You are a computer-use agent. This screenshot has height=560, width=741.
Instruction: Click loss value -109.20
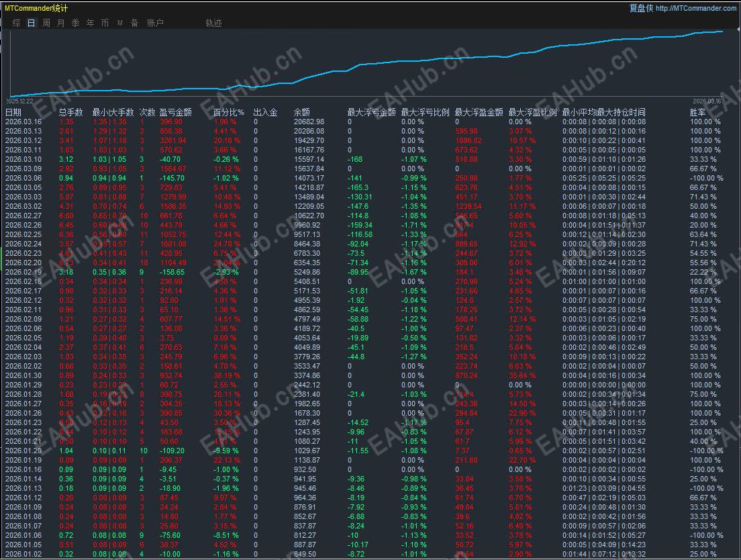[172, 451]
